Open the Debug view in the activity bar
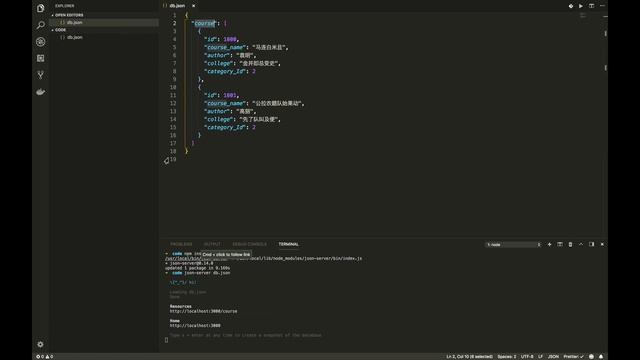The height and width of the screenshot is (360, 640). pos(40,42)
